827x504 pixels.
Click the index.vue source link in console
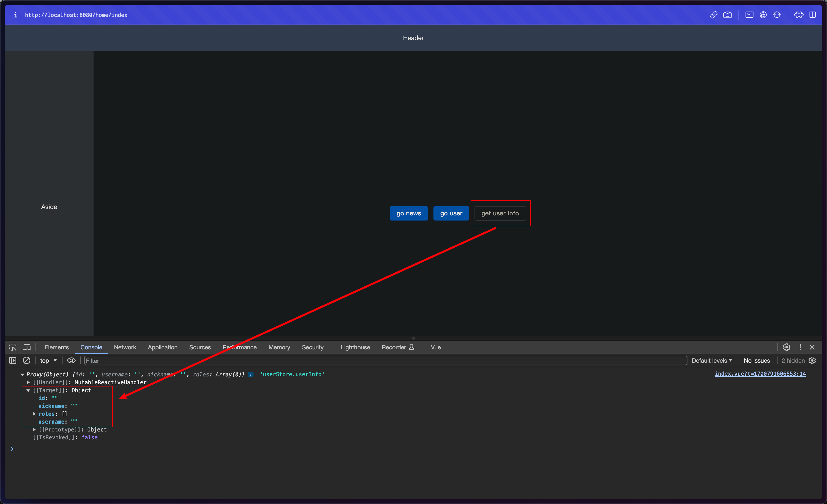762,374
